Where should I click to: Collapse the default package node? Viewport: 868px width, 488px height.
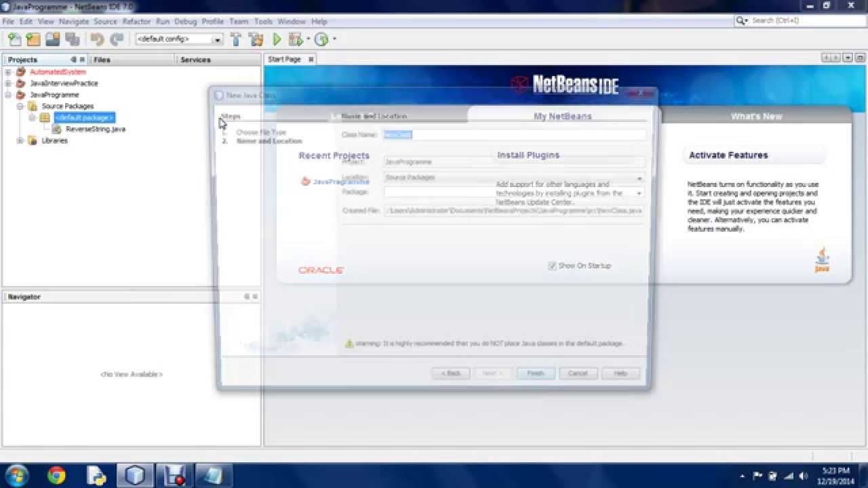click(31, 118)
